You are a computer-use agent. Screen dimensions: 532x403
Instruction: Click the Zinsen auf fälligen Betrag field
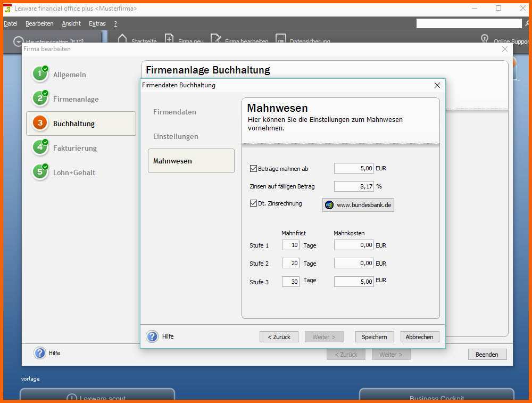click(x=354, y=186)
